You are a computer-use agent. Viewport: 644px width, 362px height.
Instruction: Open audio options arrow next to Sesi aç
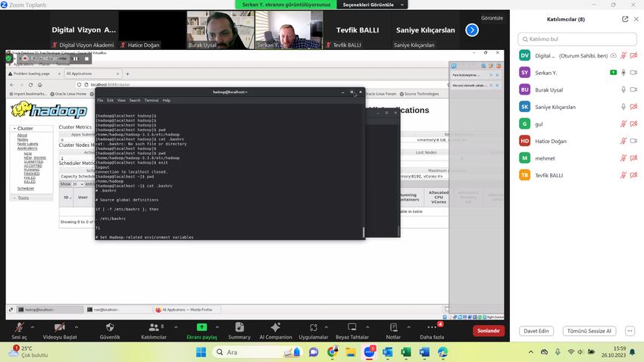point(33,327)
